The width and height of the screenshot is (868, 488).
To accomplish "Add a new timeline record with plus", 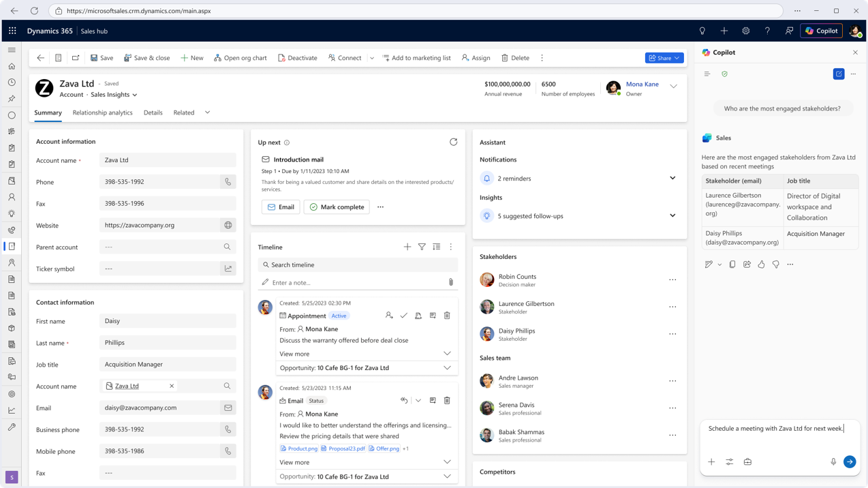I will (407, 247).
